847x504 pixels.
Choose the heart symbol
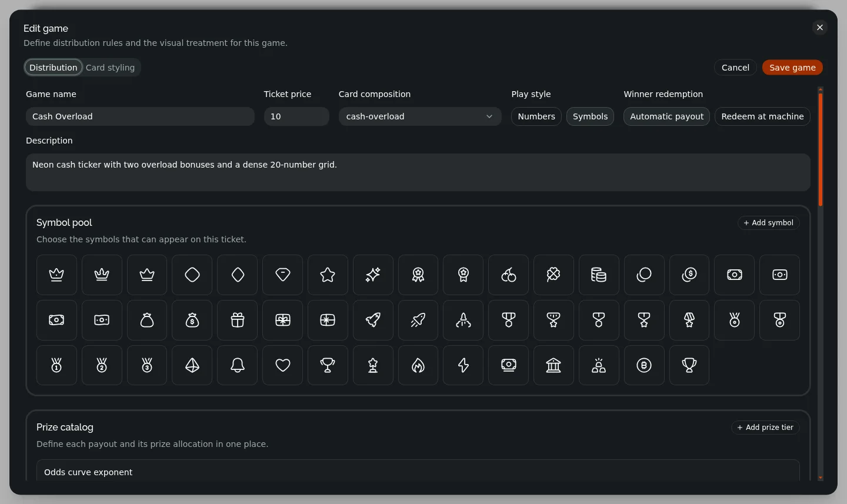[x=283, y=365]
